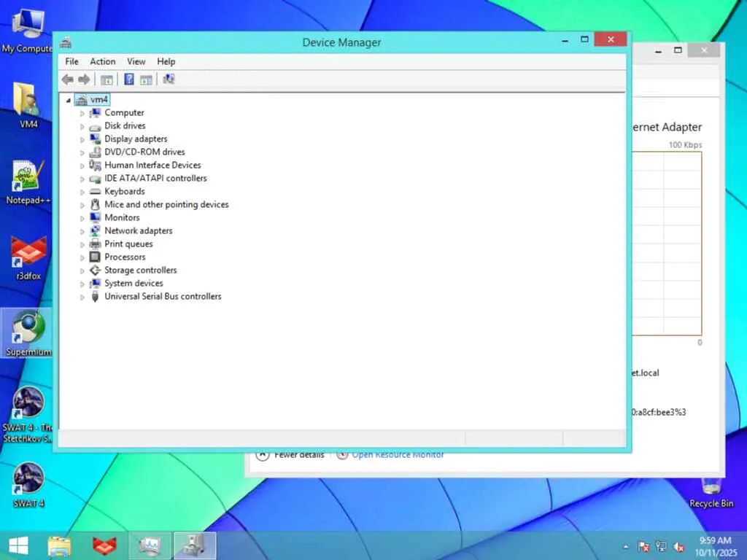Viewport: 747px width, 560px height.
Task: Click the clock in system tray
Action: 716,546
